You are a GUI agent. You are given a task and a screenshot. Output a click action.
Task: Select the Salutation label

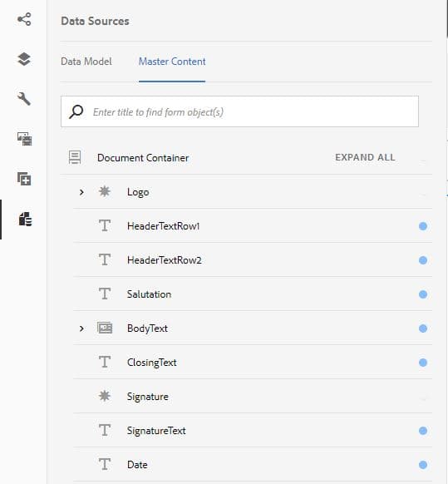pos(149,294)
